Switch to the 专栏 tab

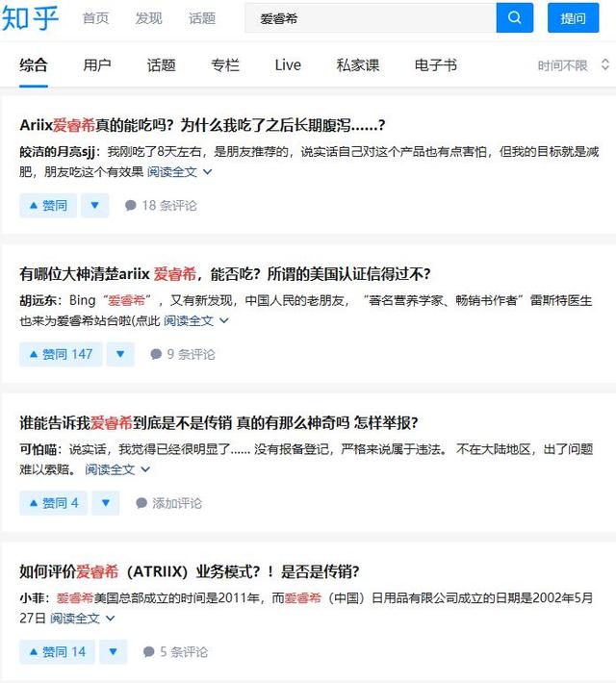tap(225, 65)
